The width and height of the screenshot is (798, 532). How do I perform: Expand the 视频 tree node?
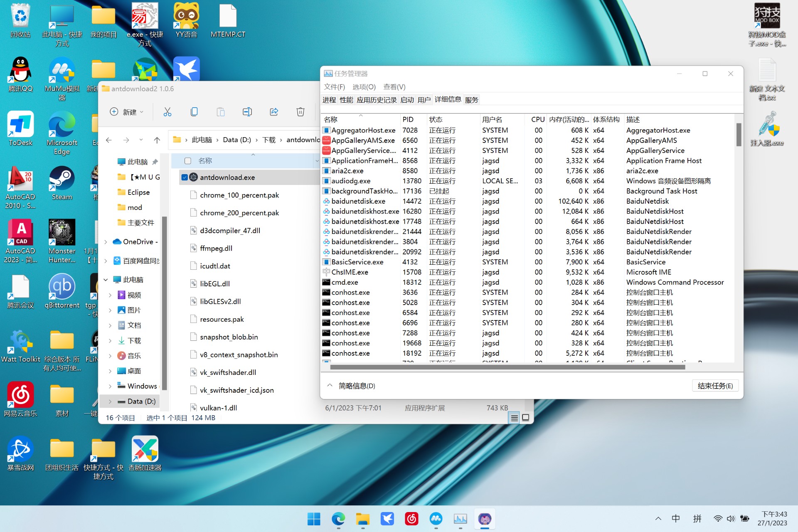(x=110, y=295)
